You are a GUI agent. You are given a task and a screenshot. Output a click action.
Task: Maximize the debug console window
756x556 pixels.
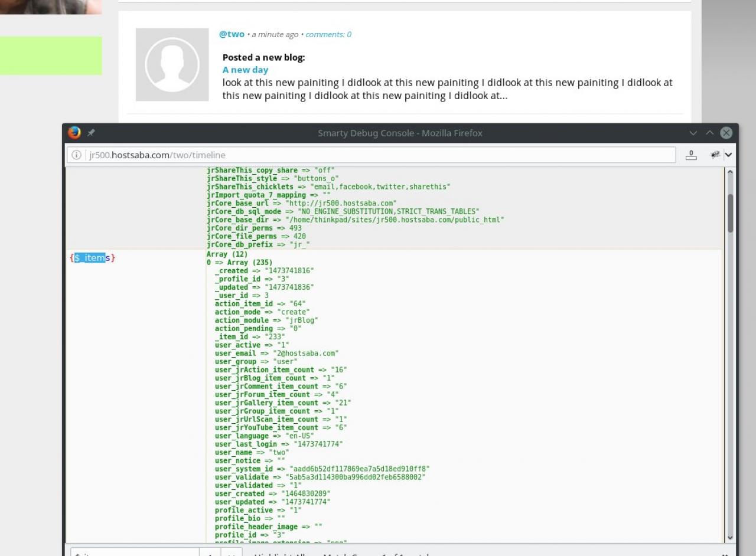click(710, 133)
